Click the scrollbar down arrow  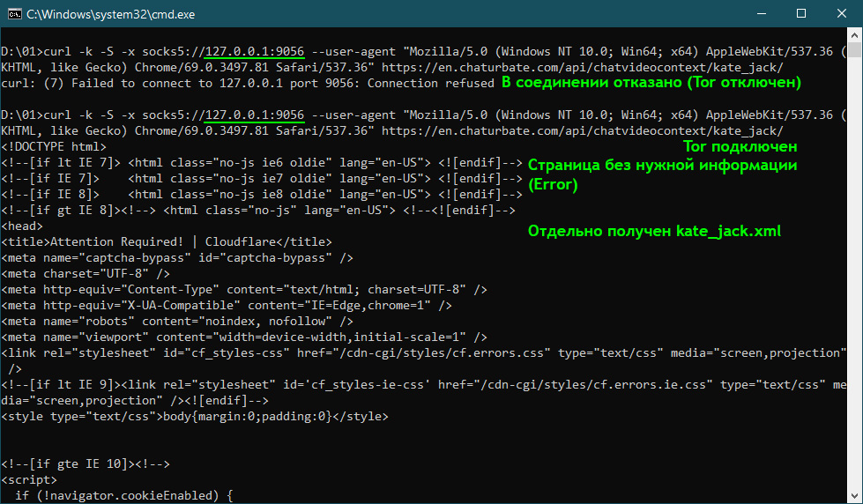click(x=854, y=495)
